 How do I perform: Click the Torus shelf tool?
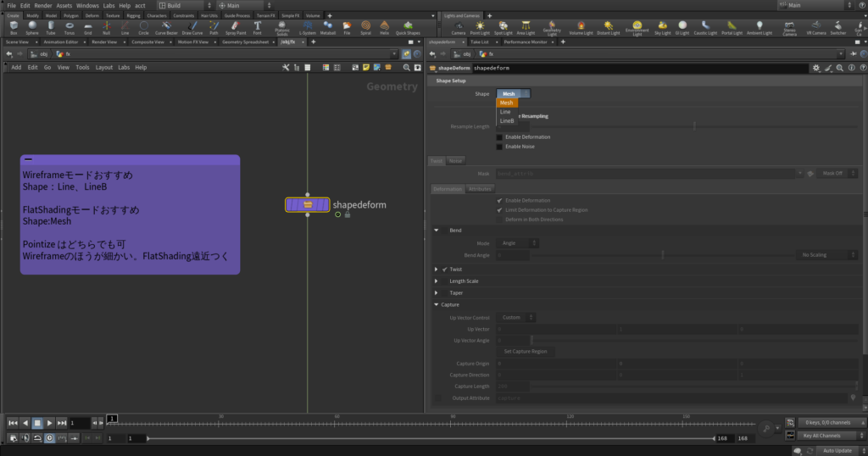[x=69, y=28]
